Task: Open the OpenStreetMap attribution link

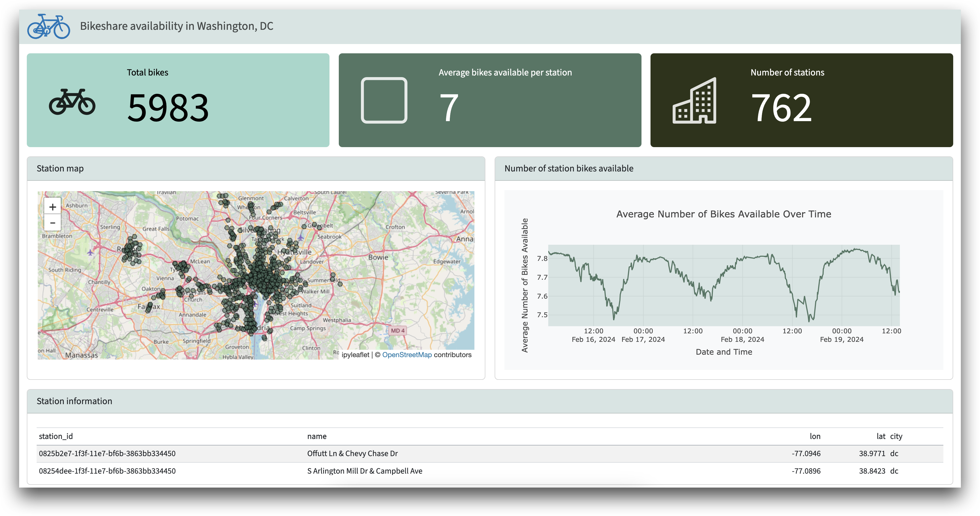Action: [407, 355]
